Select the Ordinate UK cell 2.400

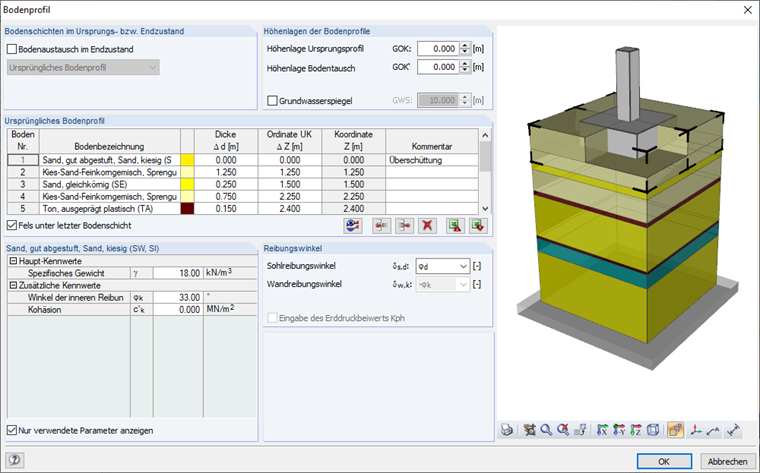[x=290, y=209]
